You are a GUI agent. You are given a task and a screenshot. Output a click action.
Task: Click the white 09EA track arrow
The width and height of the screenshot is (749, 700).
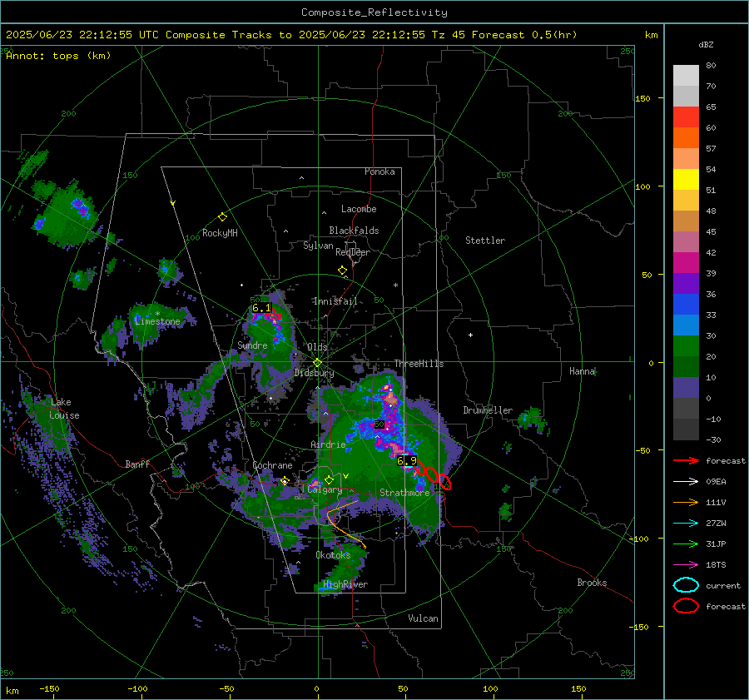click(x=686, y=482)
